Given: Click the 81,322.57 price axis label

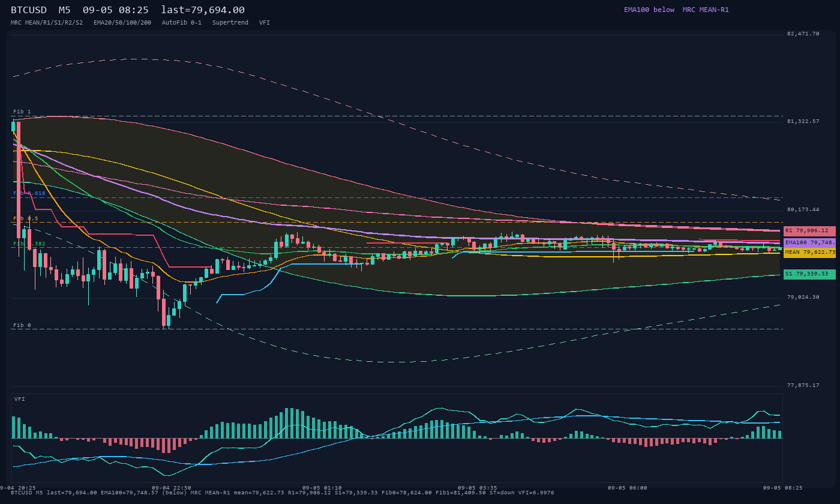Looking at the screenshot, I should tap(803, 121).
